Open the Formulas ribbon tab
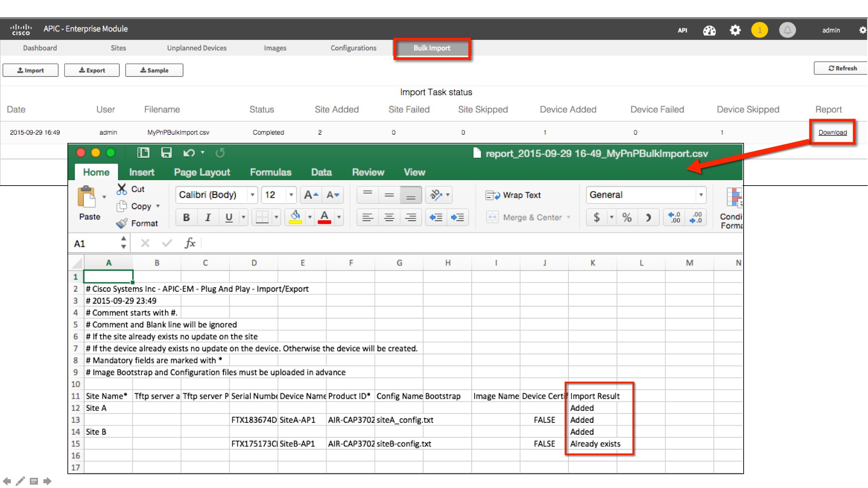 click(x=271, y=172)
